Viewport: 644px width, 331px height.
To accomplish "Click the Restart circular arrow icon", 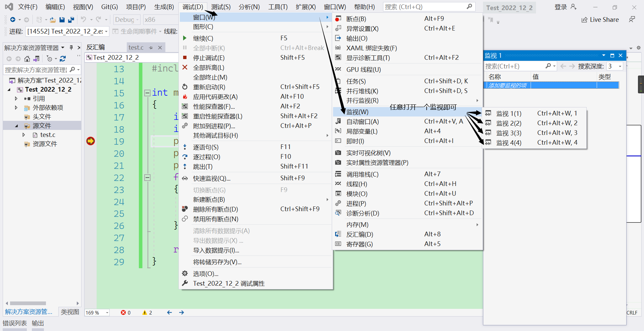I will 184,87.
